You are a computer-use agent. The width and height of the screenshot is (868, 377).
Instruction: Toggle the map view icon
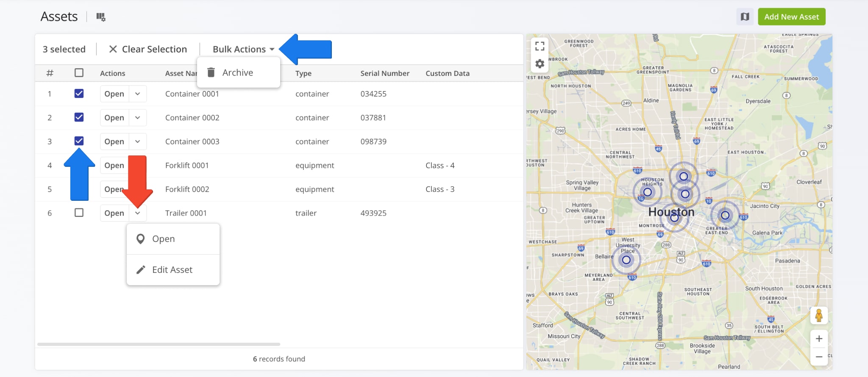[x=745, y=17]
